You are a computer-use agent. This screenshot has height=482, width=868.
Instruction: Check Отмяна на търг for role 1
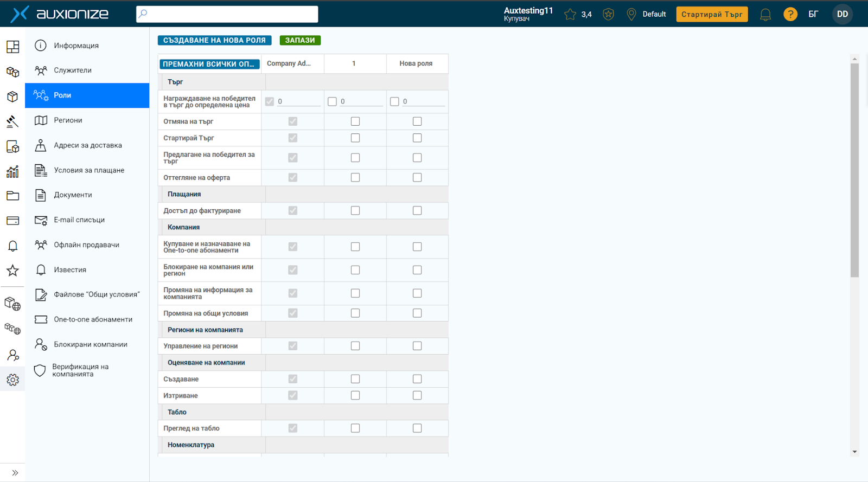point(355,121)
